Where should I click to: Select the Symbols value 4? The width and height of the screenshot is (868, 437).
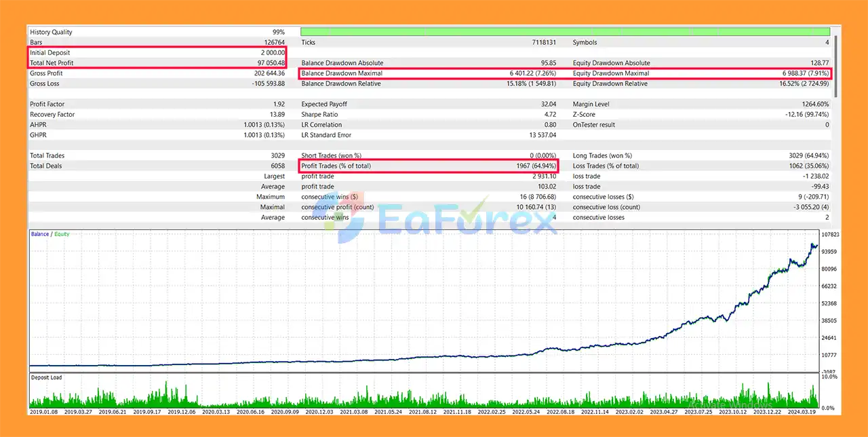(x=827, y=42)
